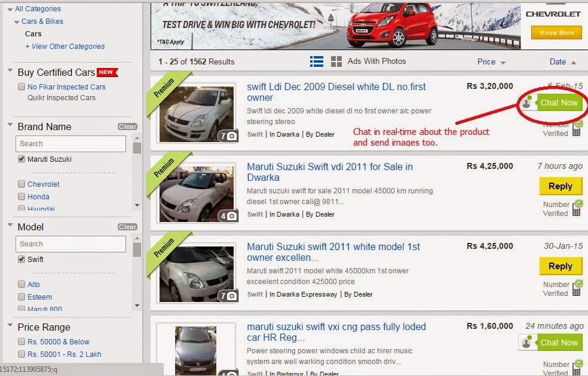Check Esteem model checkbox
Screen dimensions: 588x376
[22, 297]
